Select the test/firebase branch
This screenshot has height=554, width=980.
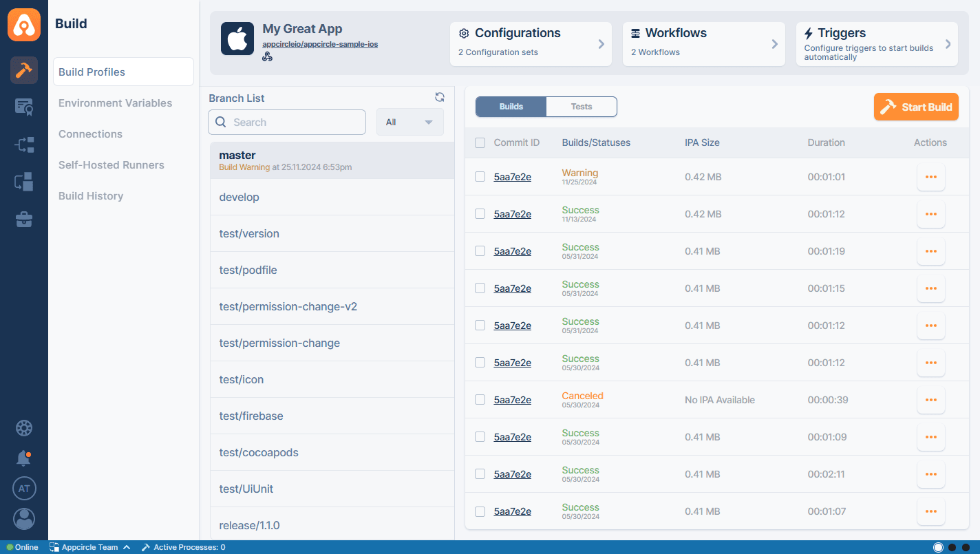[x=332, y=416]
